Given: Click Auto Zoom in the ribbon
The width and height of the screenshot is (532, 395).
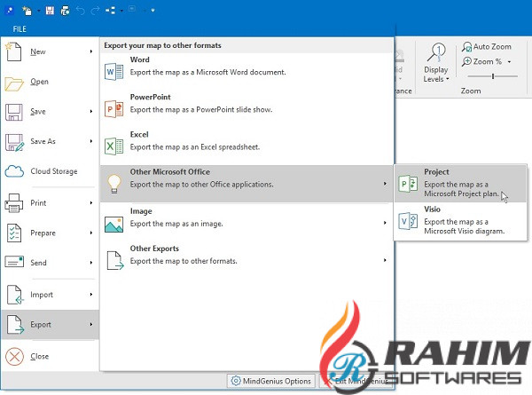Looking at the screenshot, I should (x=486, y=47).
